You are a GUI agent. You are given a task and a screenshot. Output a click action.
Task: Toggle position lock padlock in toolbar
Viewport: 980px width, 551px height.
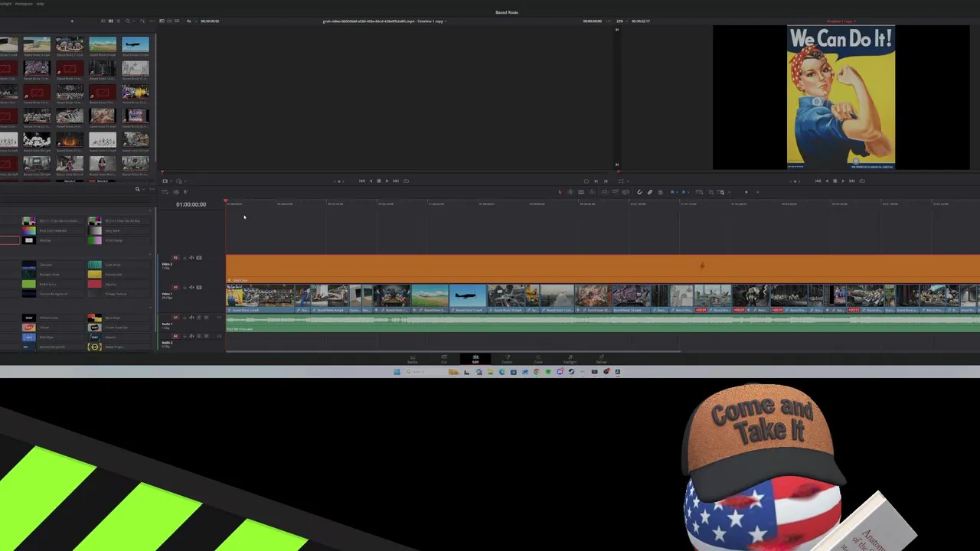point(660,192)
